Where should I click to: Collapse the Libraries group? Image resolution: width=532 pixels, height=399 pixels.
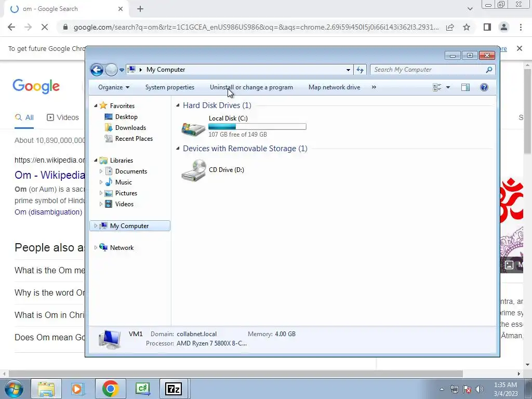click(96, 160)
